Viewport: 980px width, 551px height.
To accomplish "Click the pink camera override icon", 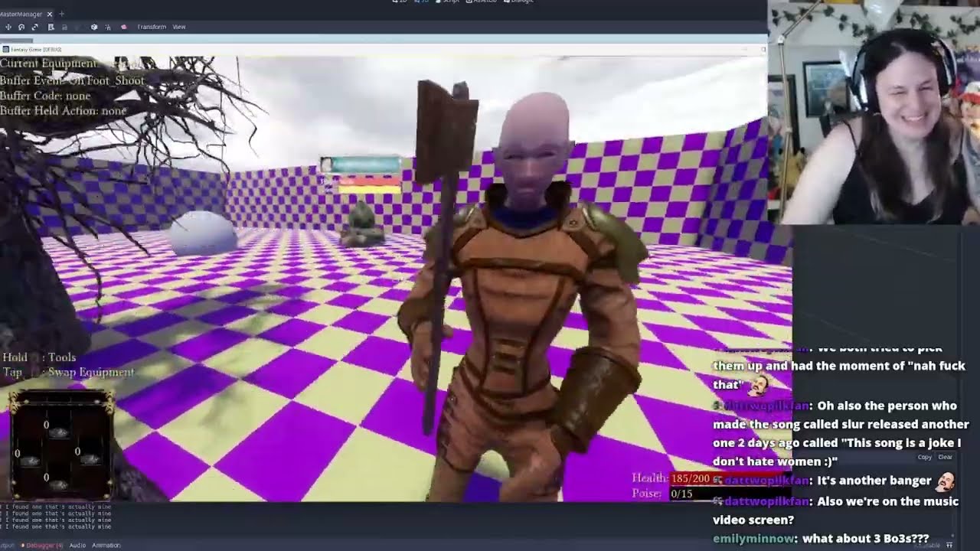I will coord(123,27).
